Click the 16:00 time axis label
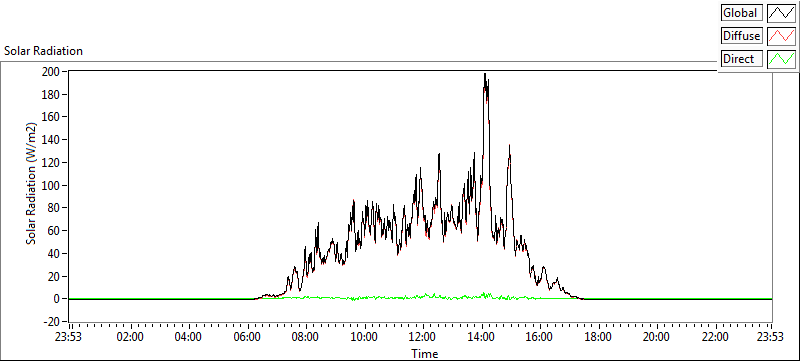This screenshot has height=361, width=800. point(539,337)
